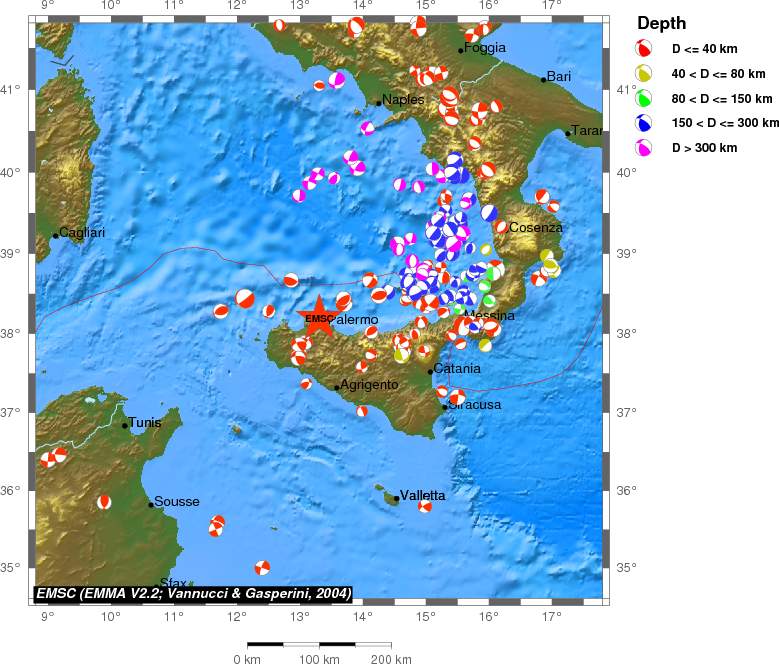This screenshot has height=664, width=779.
Task: Click the green beachball legend icon
Action: point(645,98)
